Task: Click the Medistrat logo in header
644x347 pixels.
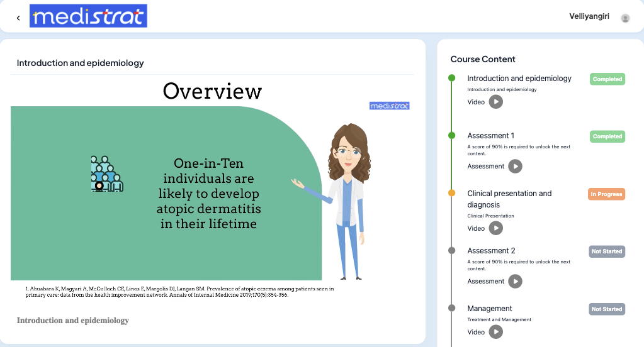Action: (x=88, y=17)
